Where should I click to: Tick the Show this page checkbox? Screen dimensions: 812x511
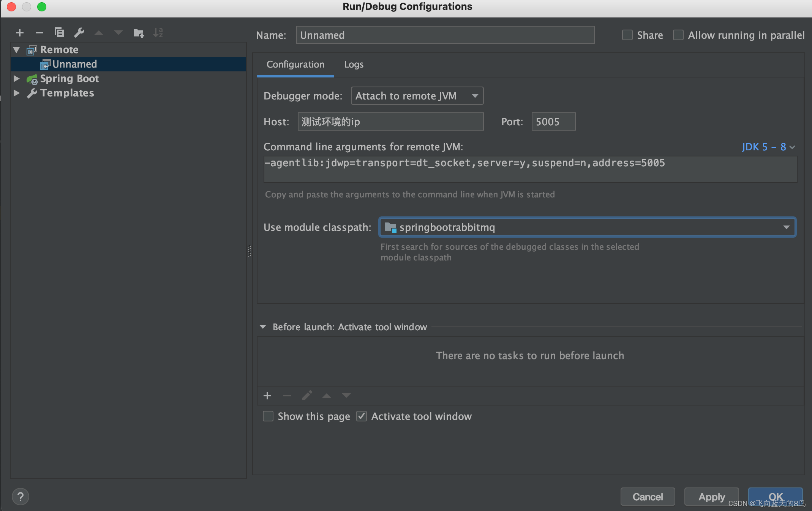tap(268, 416)
